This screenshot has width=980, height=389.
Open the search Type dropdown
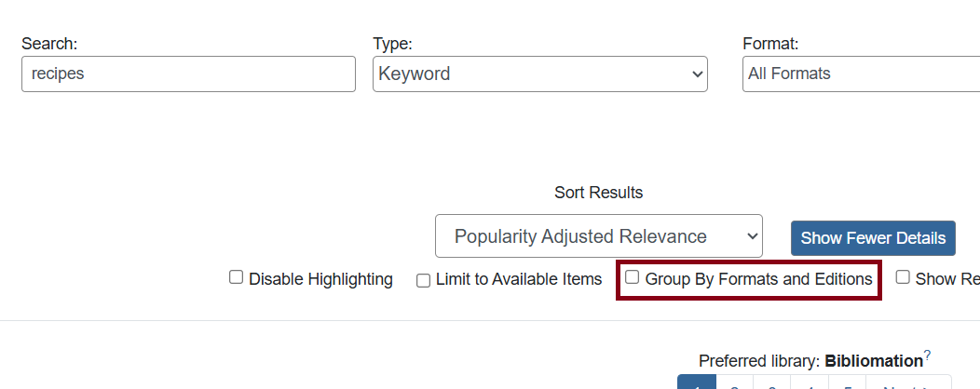[x=539, y=74]
